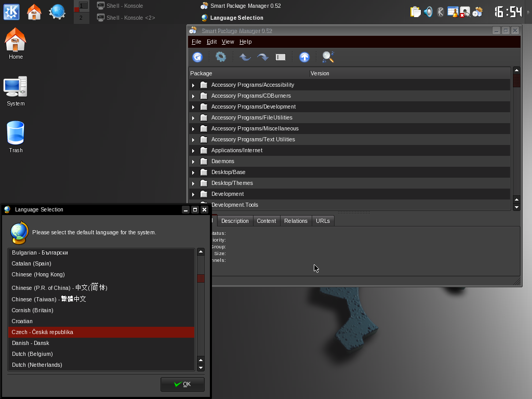Open the Trash desktop icon
The image size is (532, 399).
[16, 137]
